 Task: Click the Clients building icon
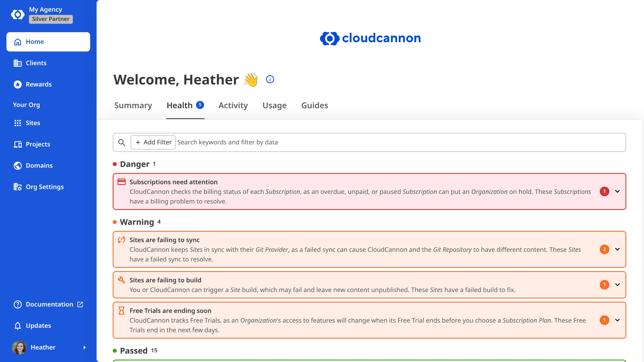(18, 63)
